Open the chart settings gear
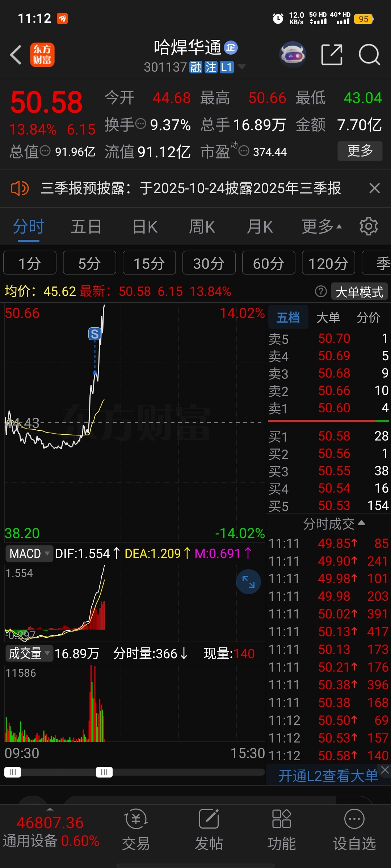The image size is (391, 868). coord(369,227)
